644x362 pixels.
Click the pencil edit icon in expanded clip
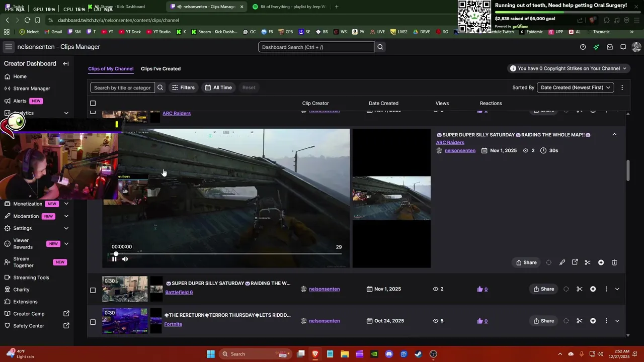(562, 262)
